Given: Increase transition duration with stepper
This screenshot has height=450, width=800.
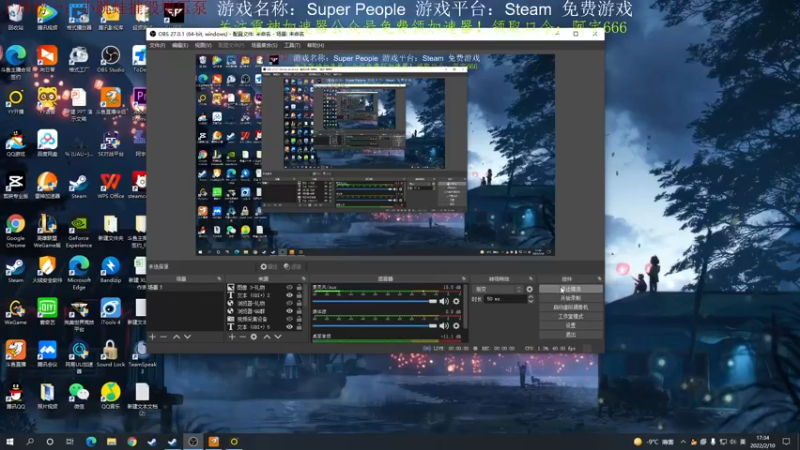Looking at the screenshot, I should click(531, 297).
